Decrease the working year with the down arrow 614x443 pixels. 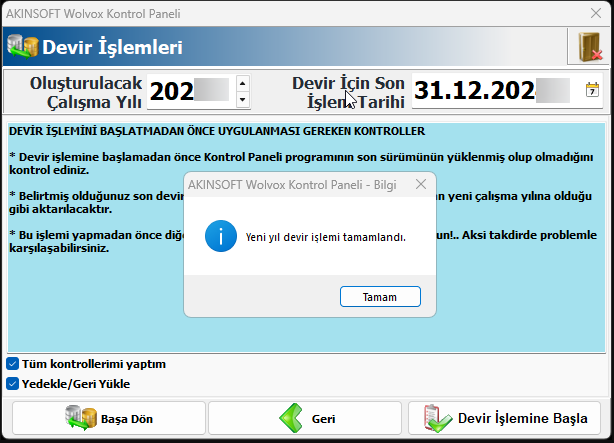click(x=242, y=100)
